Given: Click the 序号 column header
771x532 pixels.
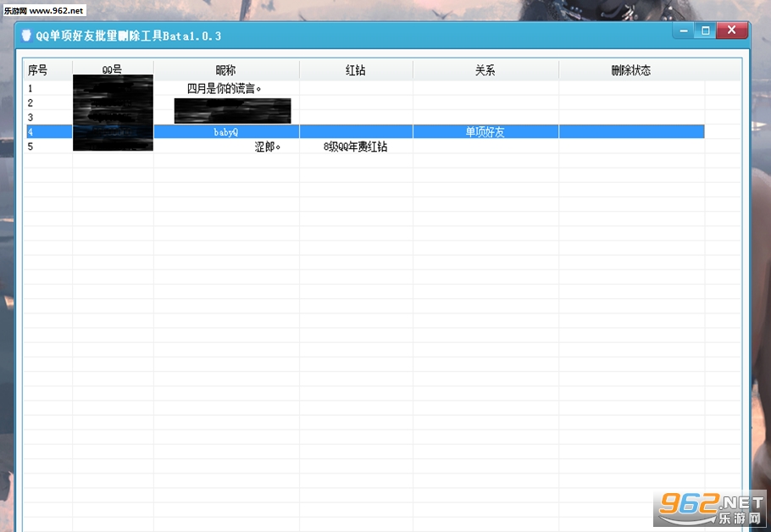Looking at the screenshot, I should point(47,70).
